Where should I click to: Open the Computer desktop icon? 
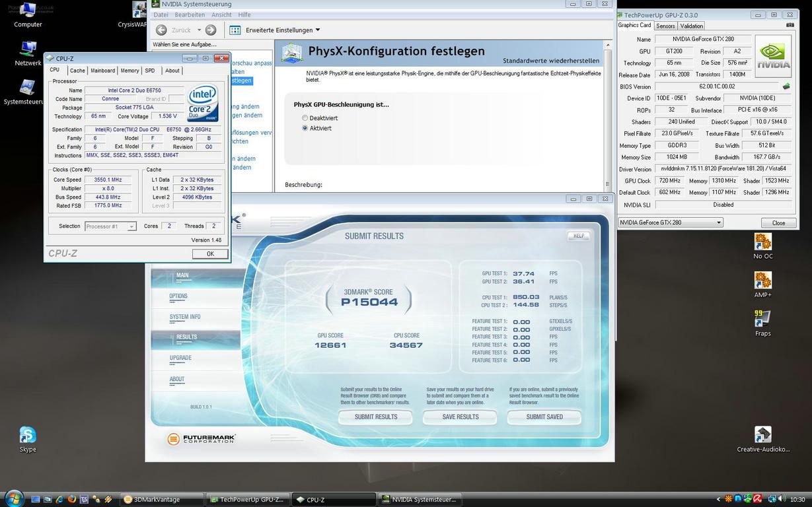click(x=28, y=15)
